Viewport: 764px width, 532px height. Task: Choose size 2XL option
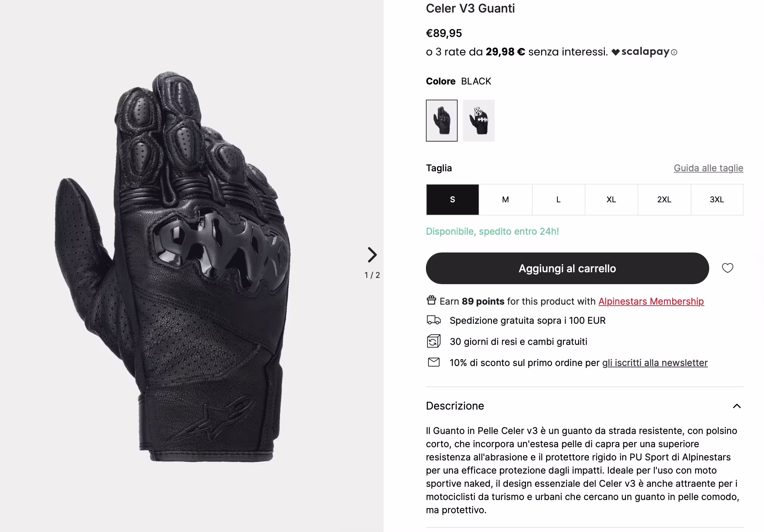[x=664, y=199]
